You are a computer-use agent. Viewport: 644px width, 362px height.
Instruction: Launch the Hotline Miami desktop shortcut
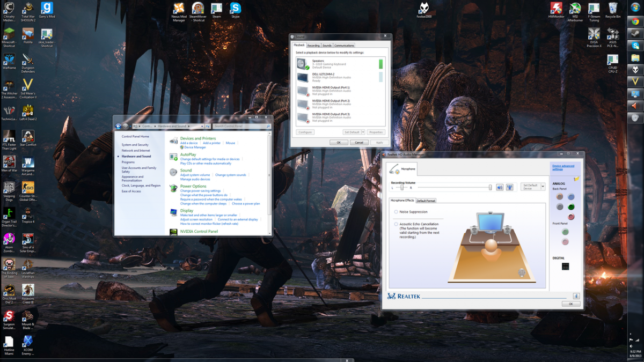pos(9,345)
